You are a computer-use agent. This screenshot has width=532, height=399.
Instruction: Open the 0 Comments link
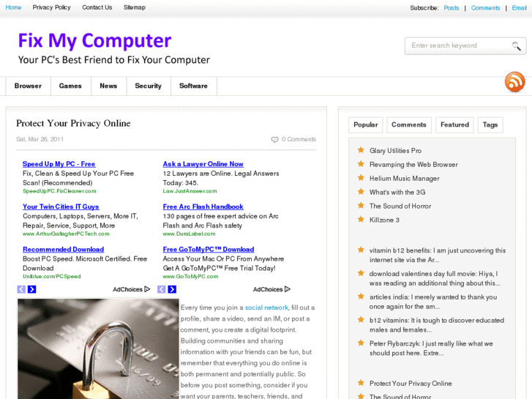299,139
